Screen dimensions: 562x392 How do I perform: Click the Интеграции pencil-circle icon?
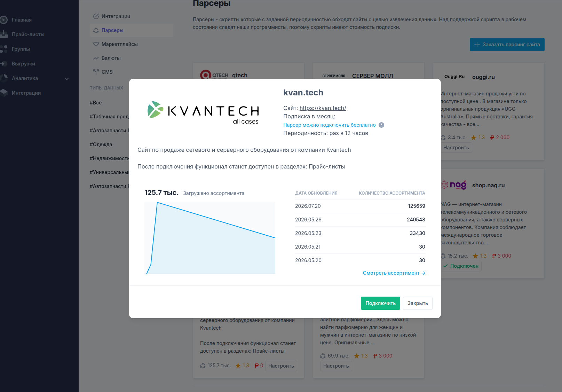pos(96,16)
